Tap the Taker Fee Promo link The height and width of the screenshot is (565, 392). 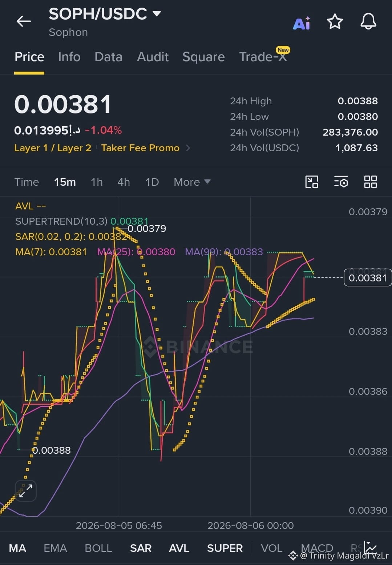pyautogui.click(x=140, y=148)
